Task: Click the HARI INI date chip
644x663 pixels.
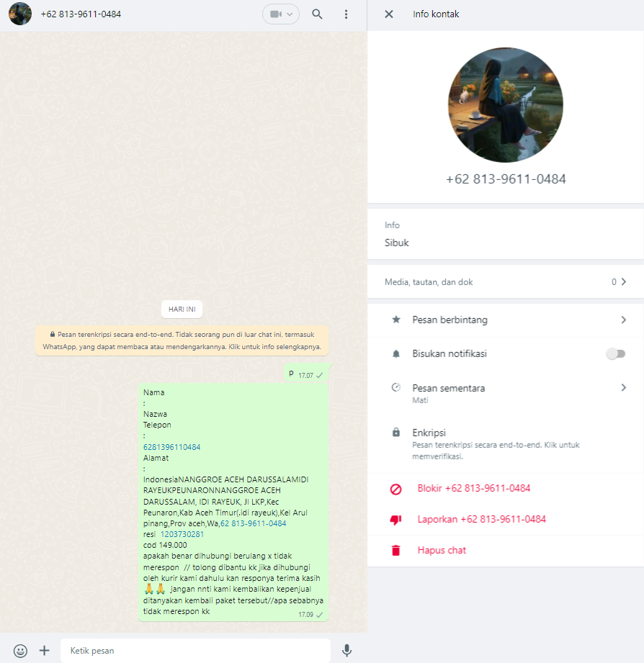Action: point(182,309)
